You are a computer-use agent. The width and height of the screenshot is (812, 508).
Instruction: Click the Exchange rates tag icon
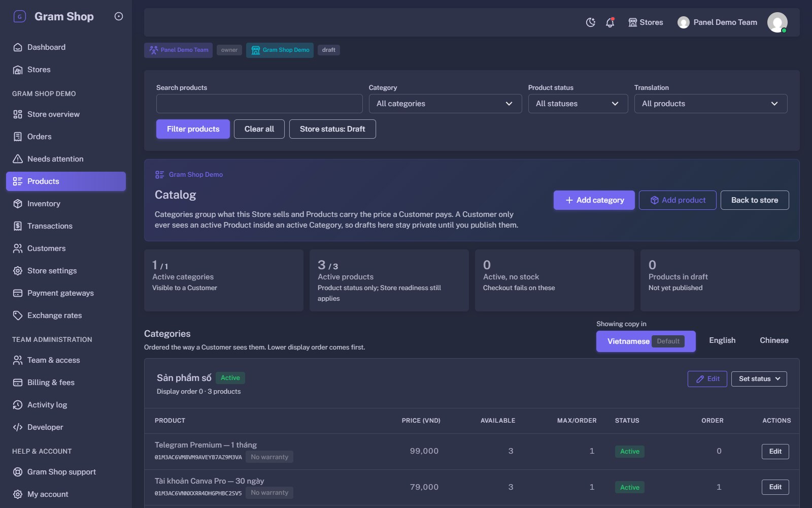pyautogui.click(x=18, y=315)
